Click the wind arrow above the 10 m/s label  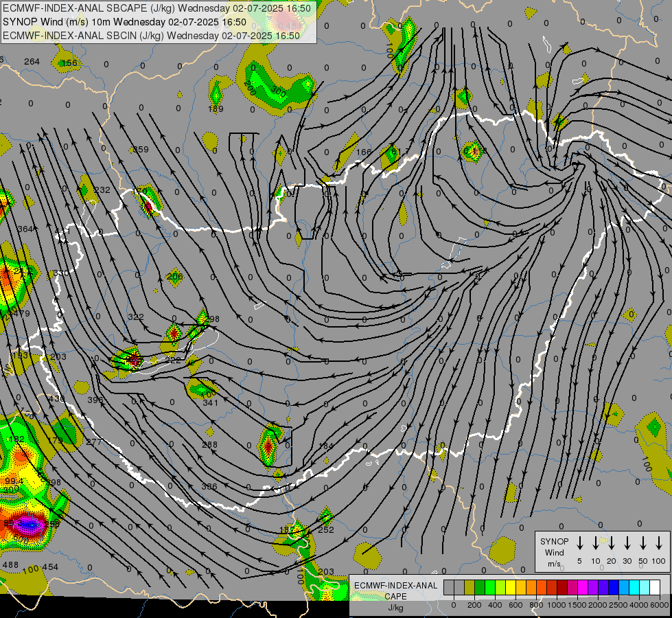point(595,543)
